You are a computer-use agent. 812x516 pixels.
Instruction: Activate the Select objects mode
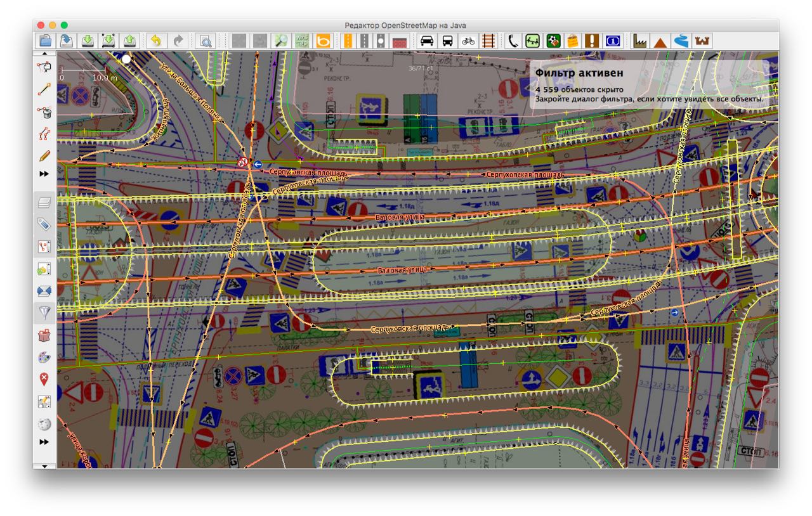44,67
